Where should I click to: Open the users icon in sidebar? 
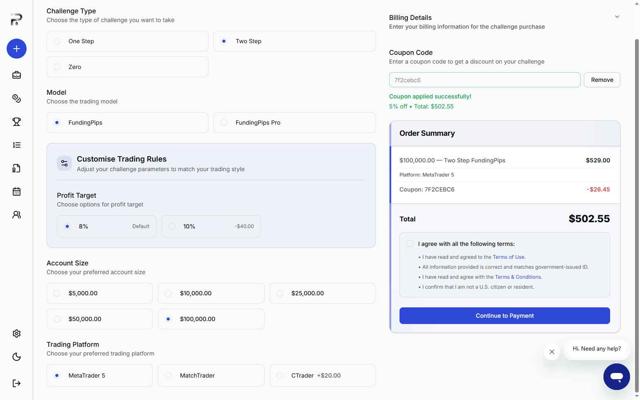[x=16, y=215]
